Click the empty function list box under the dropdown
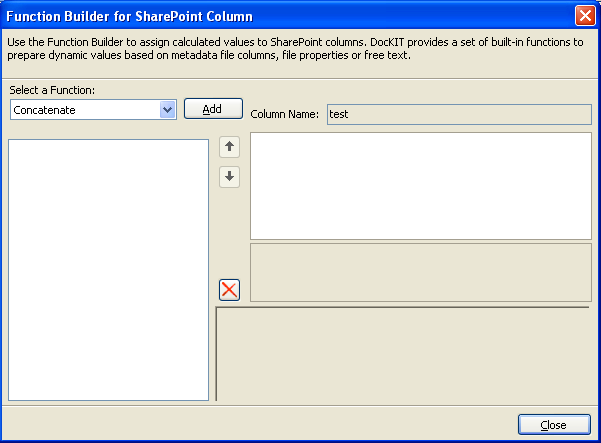This screenshot has height=443, width=601. (x=108, y=270)
